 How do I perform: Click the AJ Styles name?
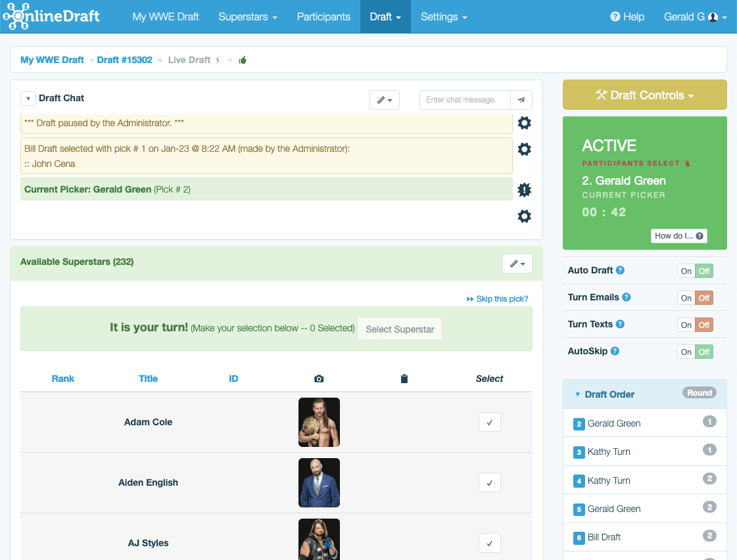click(148, 543)
